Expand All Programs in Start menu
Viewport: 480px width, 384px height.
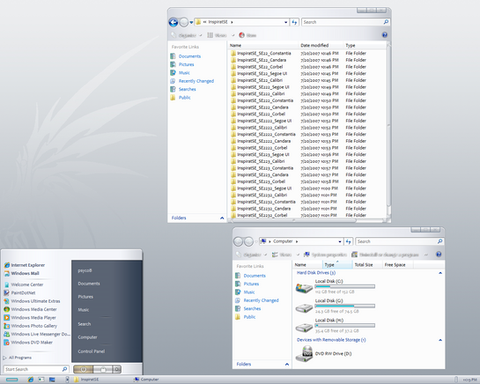(17, 358)
